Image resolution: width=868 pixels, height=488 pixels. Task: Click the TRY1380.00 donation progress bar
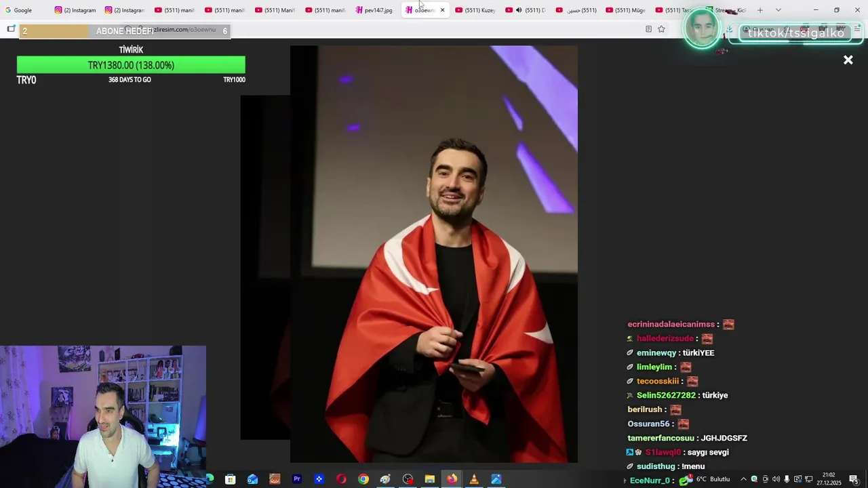[131, 65]
